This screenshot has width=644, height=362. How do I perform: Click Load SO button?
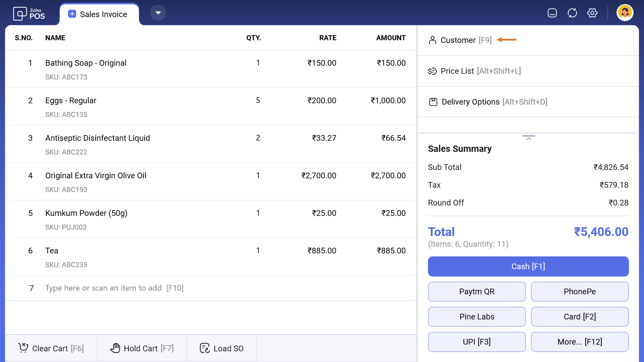222,348
